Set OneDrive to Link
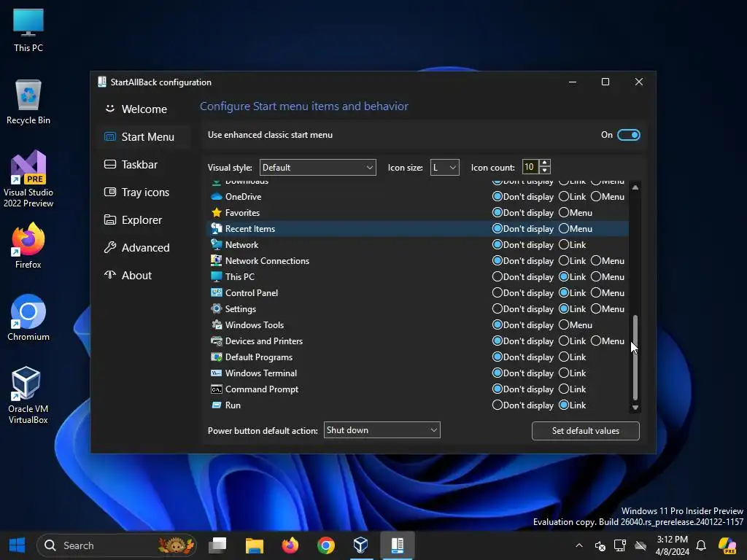 [564, 197]
